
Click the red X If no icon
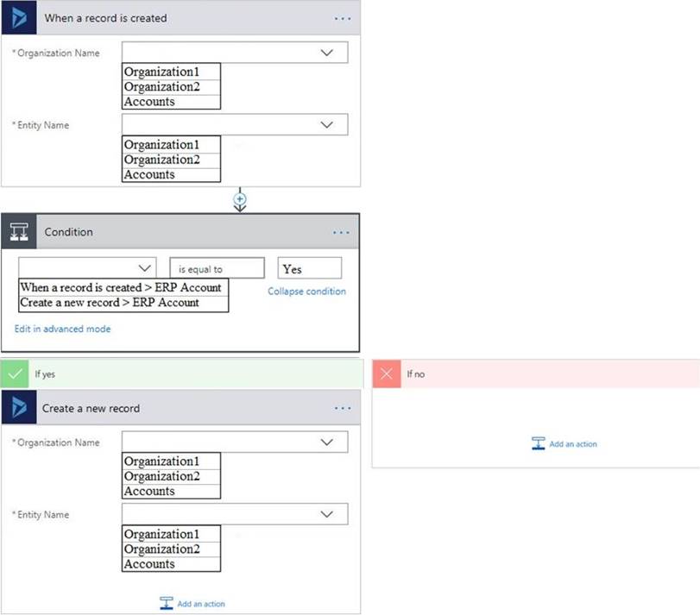(x=387, y=374)
